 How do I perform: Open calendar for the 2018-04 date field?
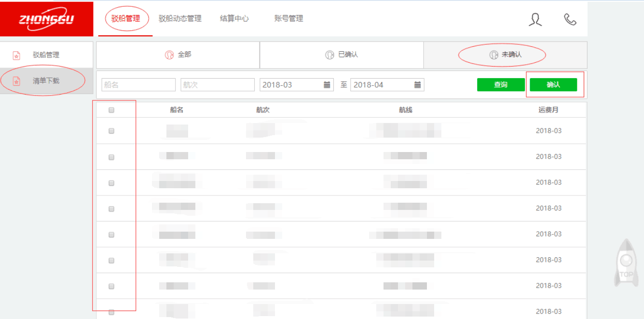click(x=418, y=85)
